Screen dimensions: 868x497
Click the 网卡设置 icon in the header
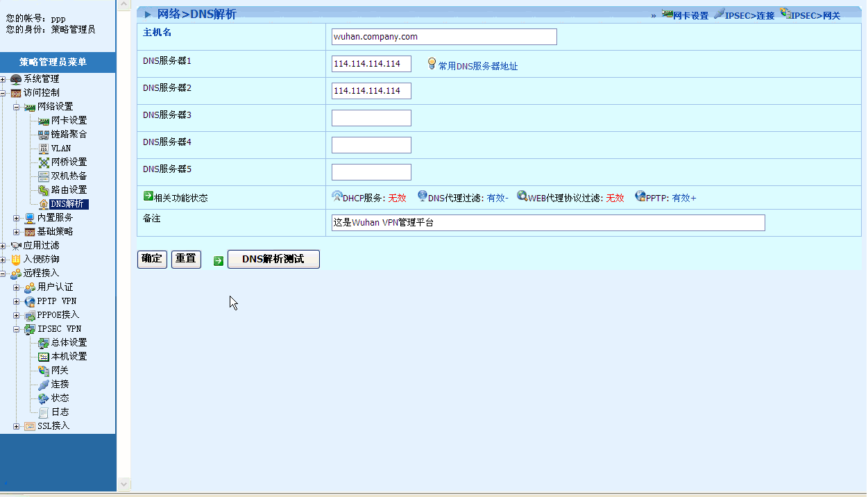point(667,14)
